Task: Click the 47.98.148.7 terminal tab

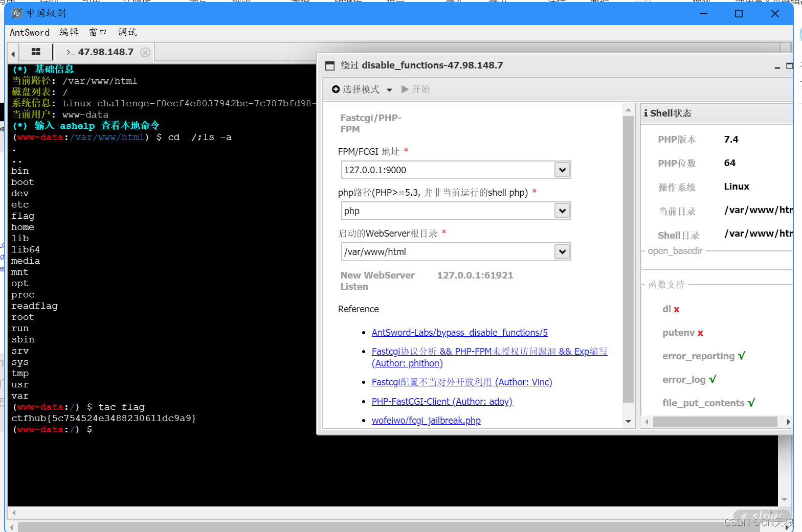Action: coord(105,52)
